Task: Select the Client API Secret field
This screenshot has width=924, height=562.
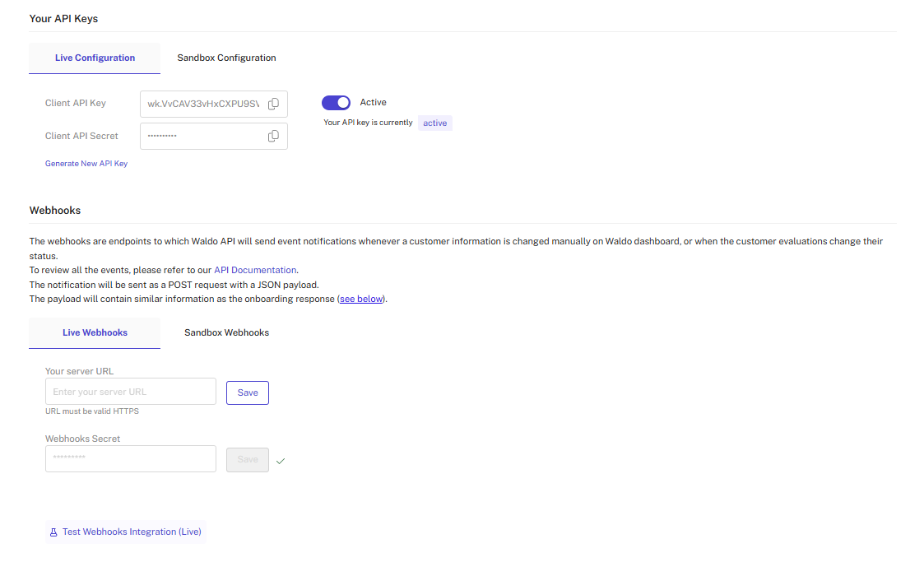Action: coord(202,137)
